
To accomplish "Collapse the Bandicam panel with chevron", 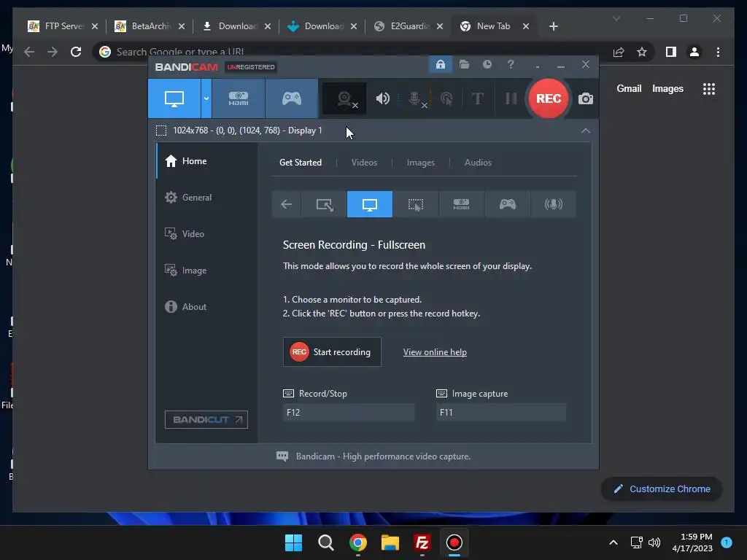I will [x=586, y=131].
